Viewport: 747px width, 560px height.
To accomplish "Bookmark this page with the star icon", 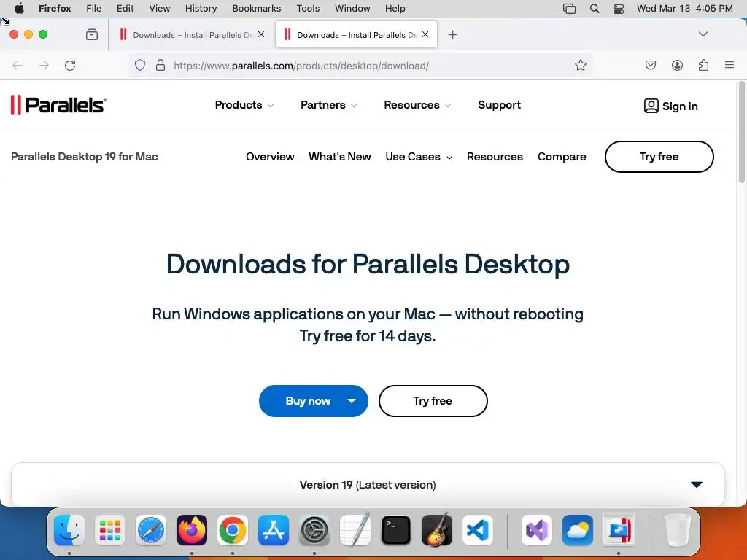I will click(580, 65).
